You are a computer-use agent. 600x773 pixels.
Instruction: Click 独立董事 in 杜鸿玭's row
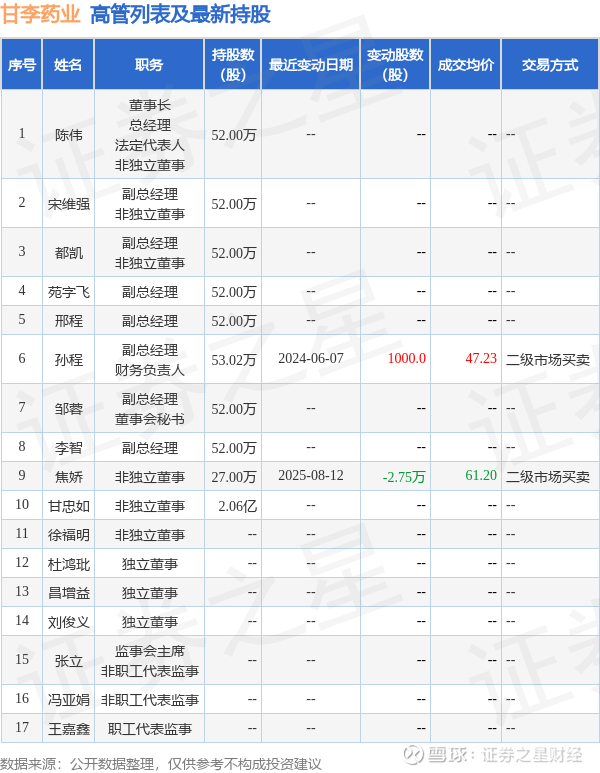[149, 564]
